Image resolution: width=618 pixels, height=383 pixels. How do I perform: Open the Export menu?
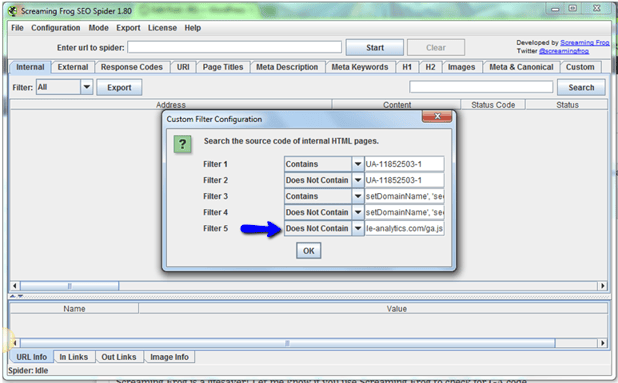[128, 28]
